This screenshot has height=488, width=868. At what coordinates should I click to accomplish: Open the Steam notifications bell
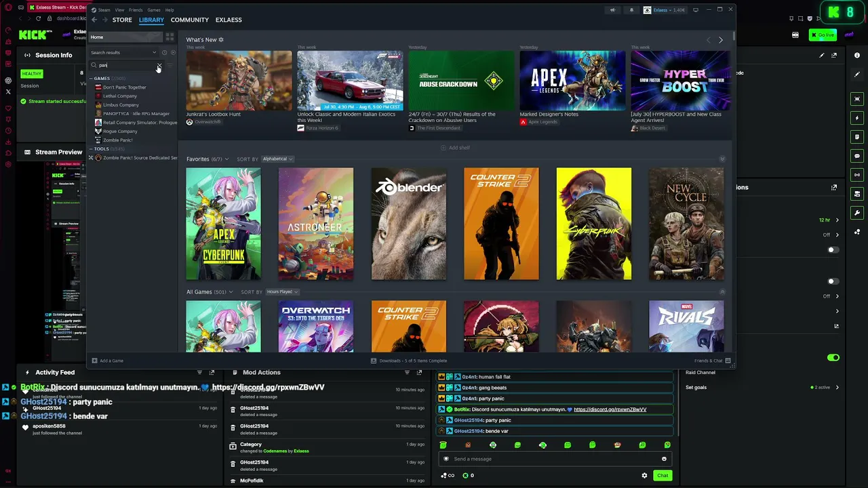pos(631,10)
